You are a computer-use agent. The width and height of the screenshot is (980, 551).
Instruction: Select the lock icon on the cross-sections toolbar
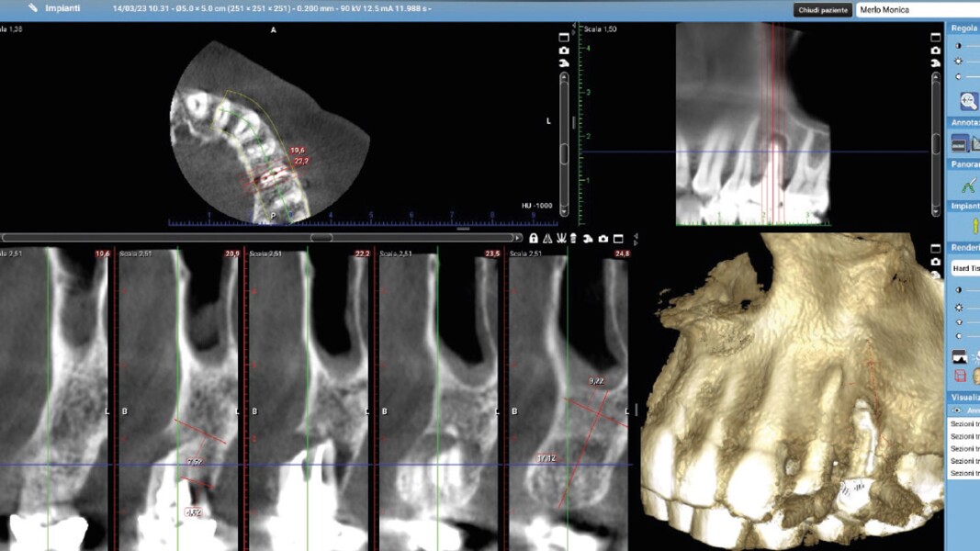(534, 239)
